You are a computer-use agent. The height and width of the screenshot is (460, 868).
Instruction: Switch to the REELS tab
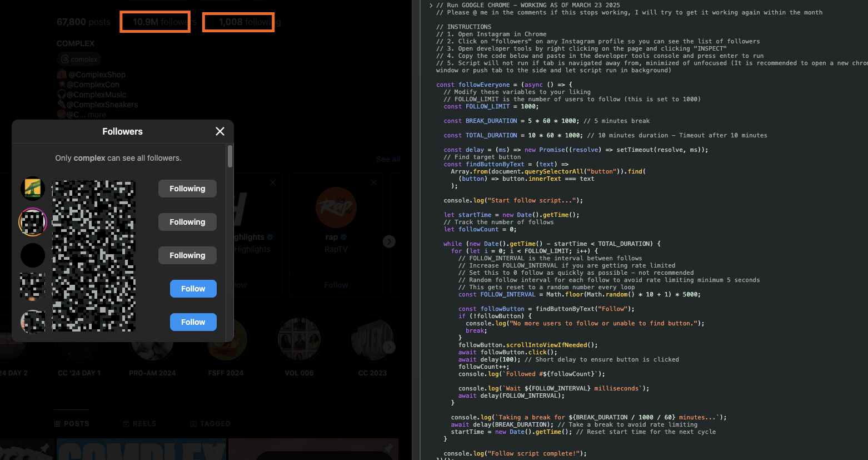coord(139,424)
